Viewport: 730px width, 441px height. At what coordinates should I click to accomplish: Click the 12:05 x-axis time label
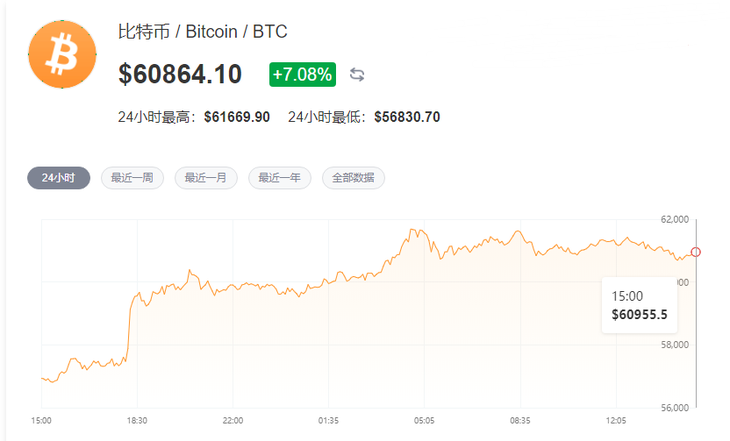(617, 421)
